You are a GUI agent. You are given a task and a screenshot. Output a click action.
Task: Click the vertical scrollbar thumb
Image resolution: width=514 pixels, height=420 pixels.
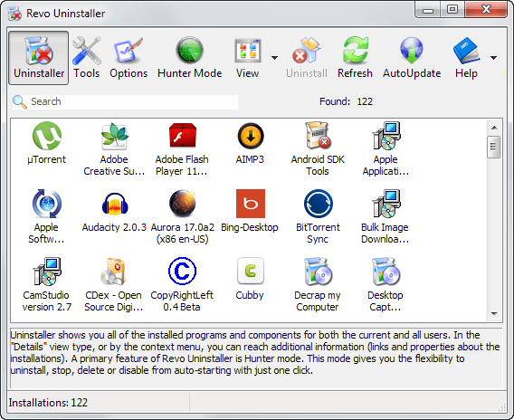click(x=494, y=147)
